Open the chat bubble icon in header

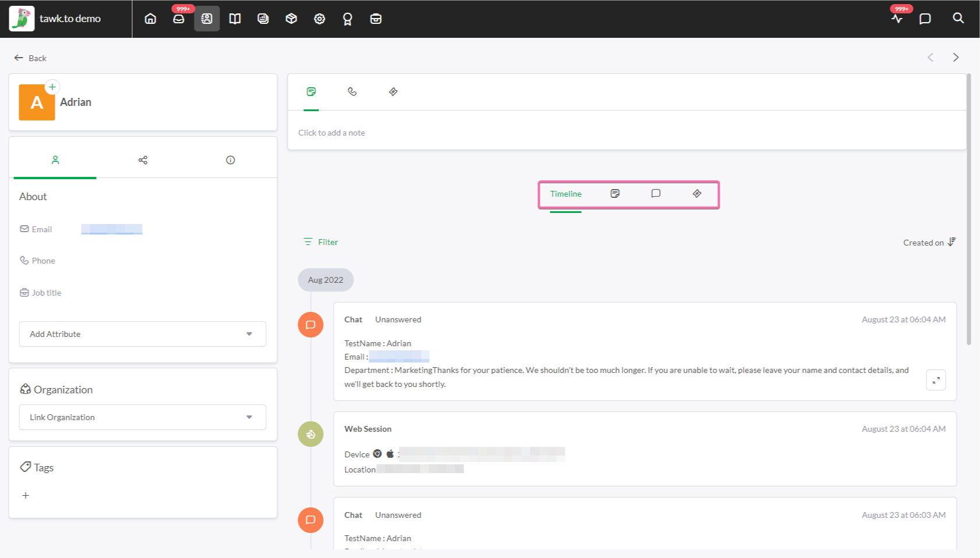(x=925, y=19)
